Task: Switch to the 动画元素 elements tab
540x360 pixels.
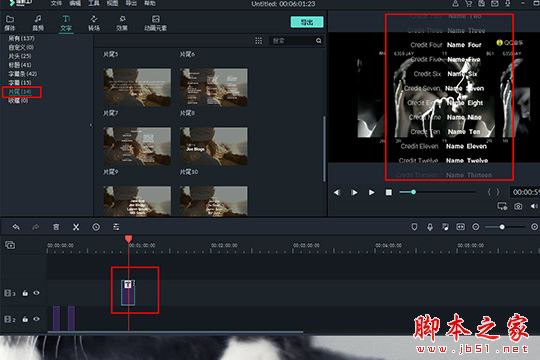Action: 155,23
